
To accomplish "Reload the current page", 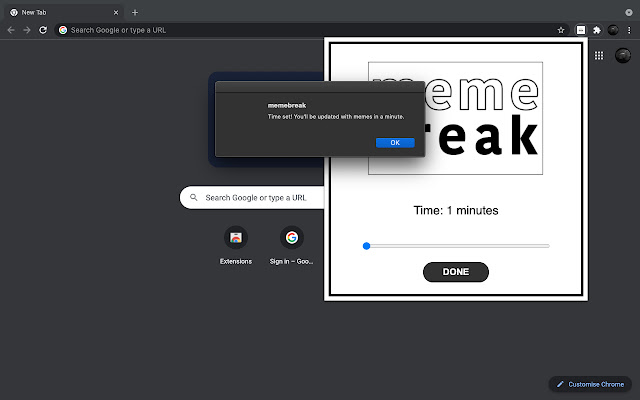I will tap(43, 30).
